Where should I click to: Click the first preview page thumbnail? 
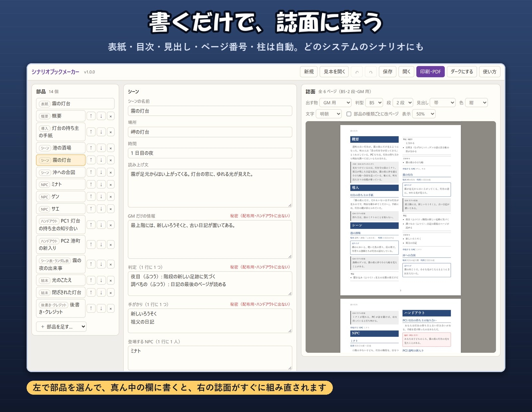tap(400, 210)
